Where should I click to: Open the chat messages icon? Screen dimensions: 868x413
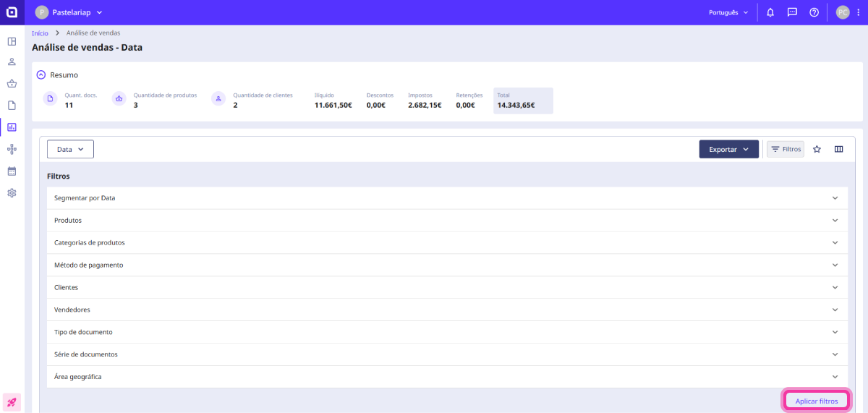point(792,12)
